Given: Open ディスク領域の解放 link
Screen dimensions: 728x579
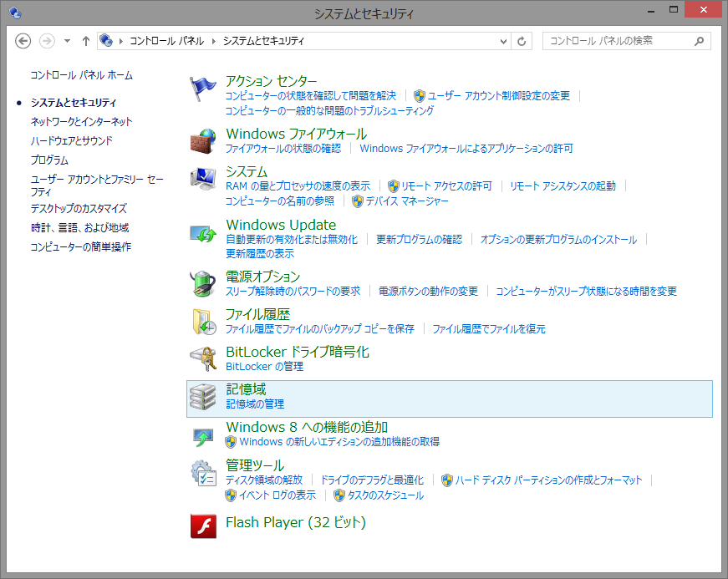Looking at the screenshot, I should point(264,480).
